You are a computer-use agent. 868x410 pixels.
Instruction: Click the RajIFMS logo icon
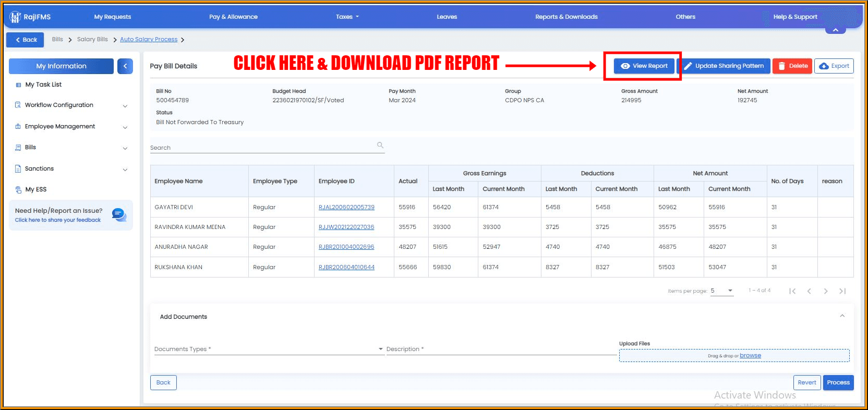16,17
